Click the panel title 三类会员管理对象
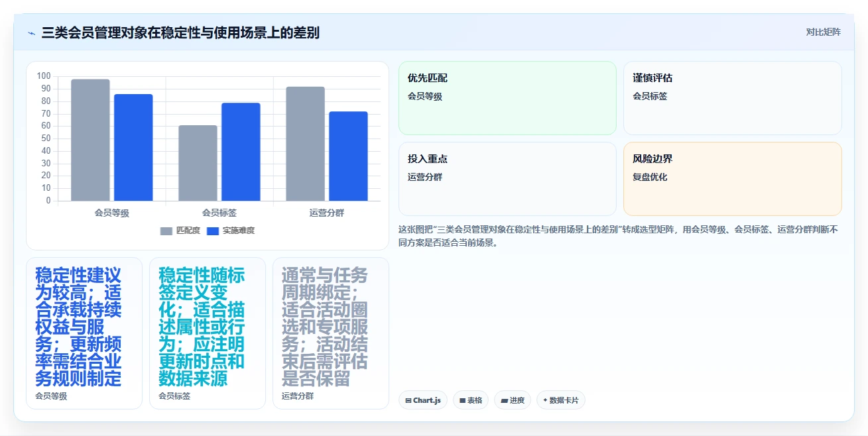This screenshot has height=436, width=868. pos(180,32)
